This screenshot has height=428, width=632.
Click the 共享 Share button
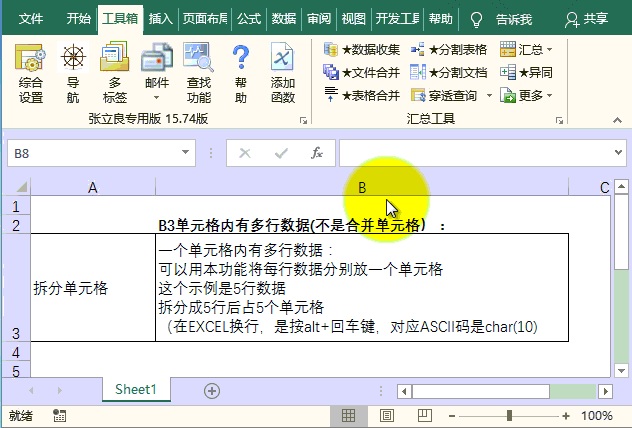587,18
